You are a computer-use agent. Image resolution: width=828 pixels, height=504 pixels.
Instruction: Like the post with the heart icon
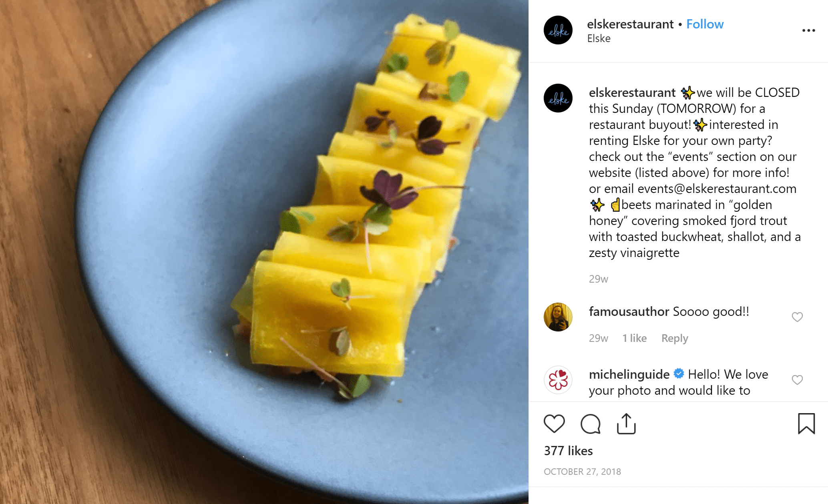tap(554, 424)
